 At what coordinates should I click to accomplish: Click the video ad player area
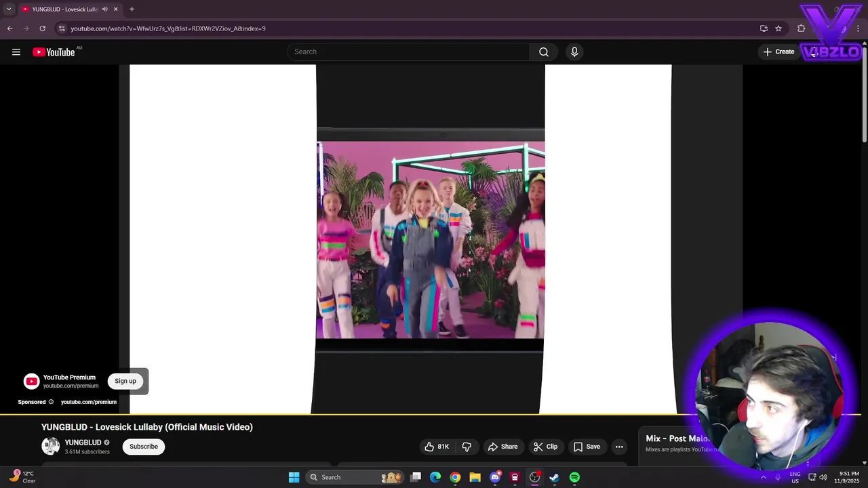coord(430,239)
